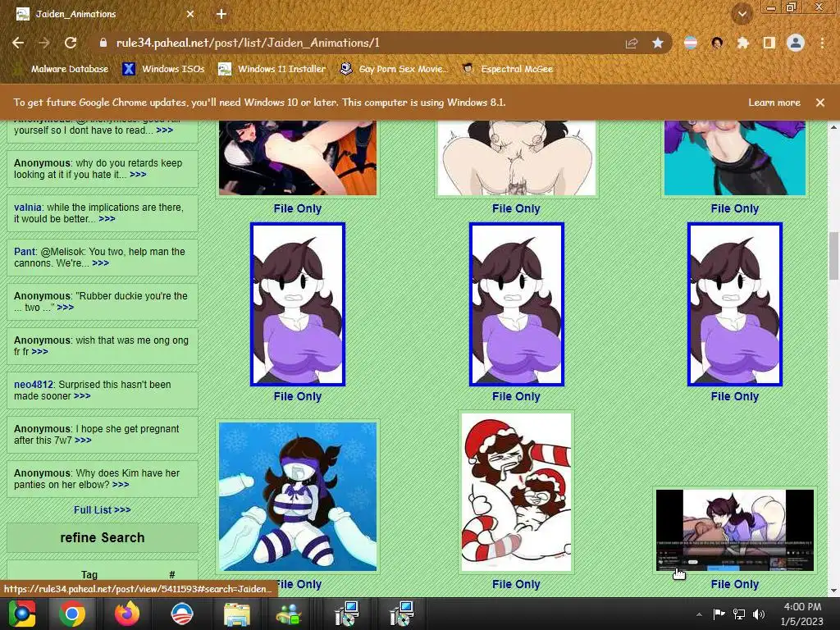Go back to the previous page
840x630 pixels.
point(18,43)
